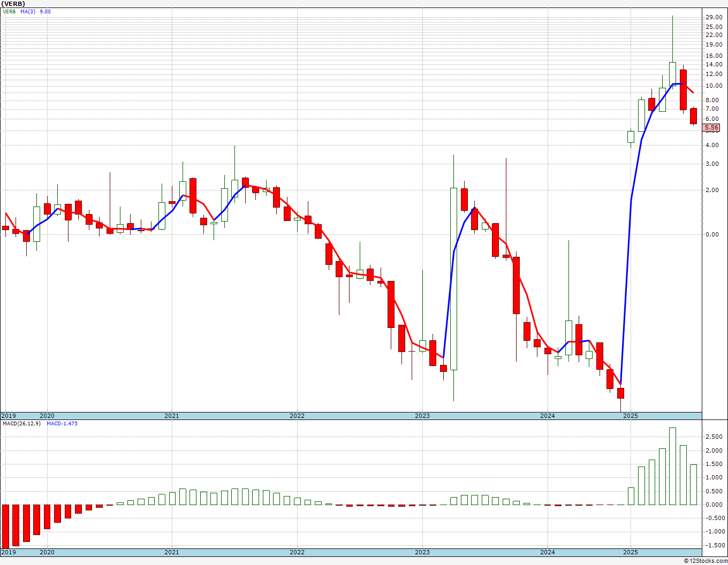Click 2024 on the price chart time axis
Screen dimensions: 728x565
(x=548, y=416)
